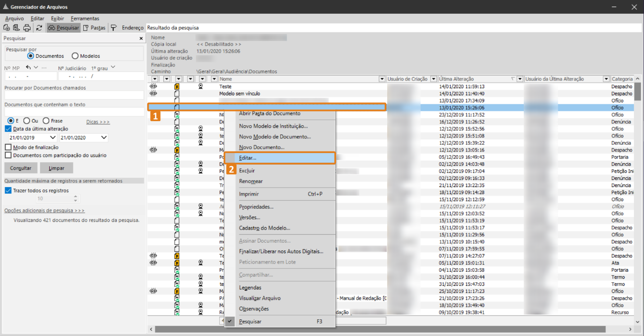Click the Consultar button
Screen dimensions: 644x336
coord(21,168)
